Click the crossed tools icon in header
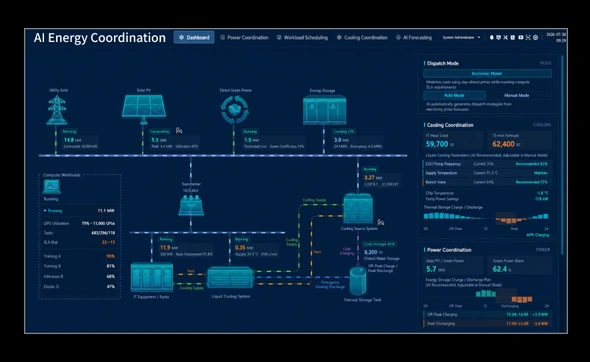 pos(505,37)
